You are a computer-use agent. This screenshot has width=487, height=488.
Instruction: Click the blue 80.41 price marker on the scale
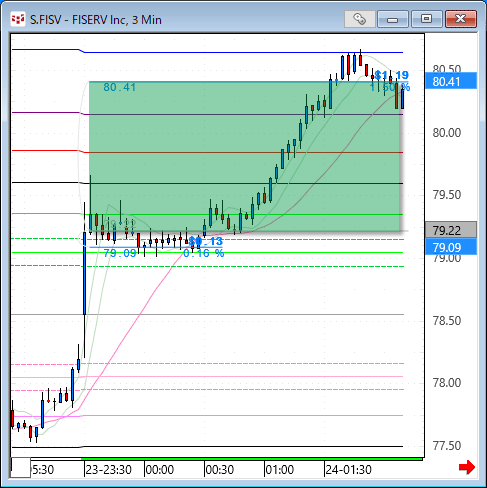451,81
